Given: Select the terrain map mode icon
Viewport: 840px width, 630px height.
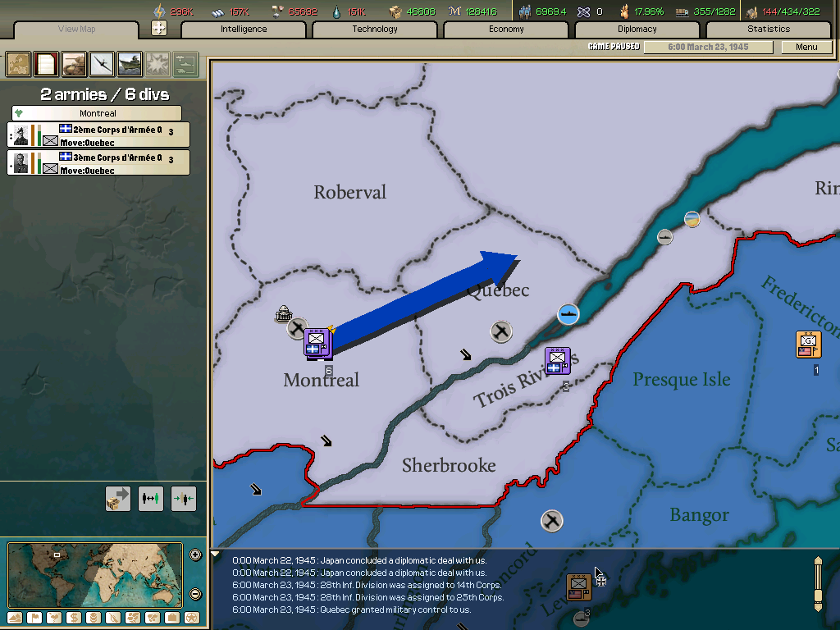Looking at the screenshot, I should [15, 618].
